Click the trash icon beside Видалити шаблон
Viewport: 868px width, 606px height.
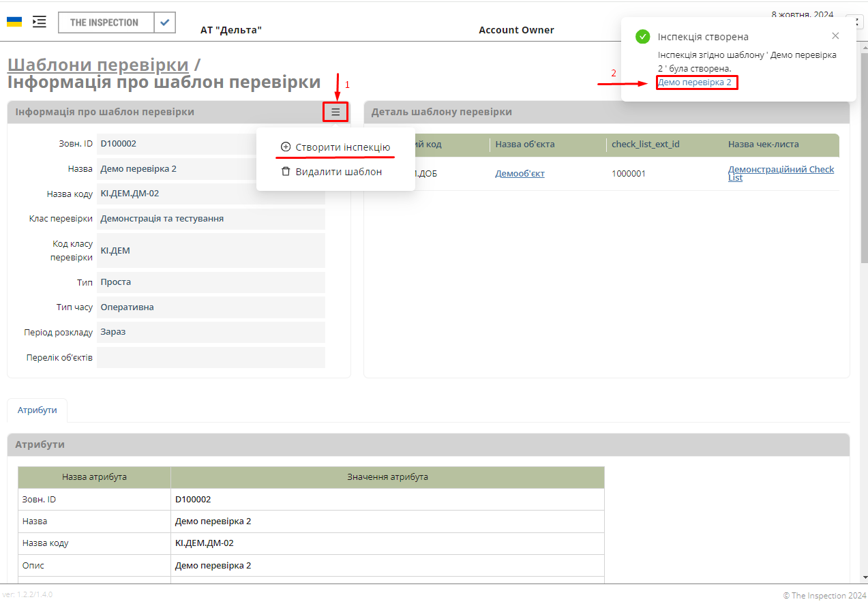(286, 171)
